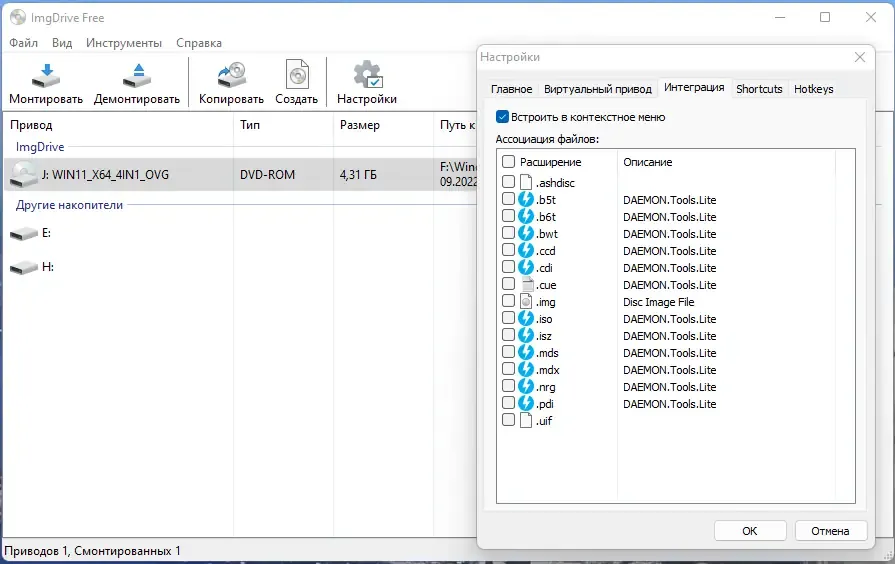The image size is (895, 564).
Task: Select the J: WIN11_X64_4IN1_OVG virtual drive icon
Action: [23, 174]
